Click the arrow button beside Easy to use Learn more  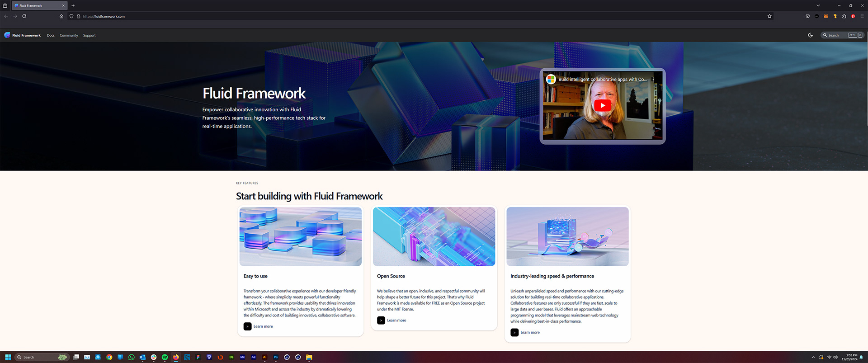tap(247, 326)
